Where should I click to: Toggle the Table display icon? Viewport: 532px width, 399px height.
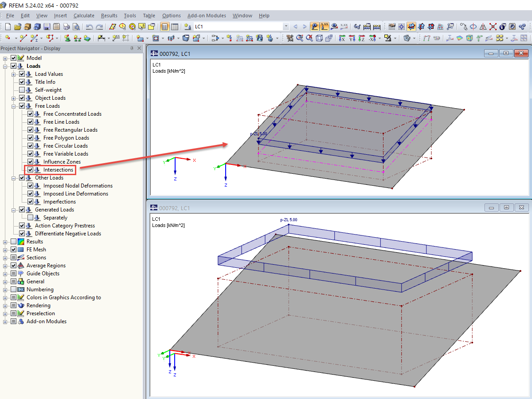coord(175,27)
